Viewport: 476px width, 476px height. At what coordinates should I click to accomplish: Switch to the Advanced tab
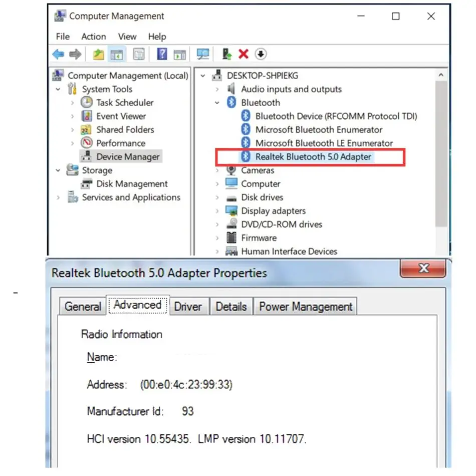[x=137, y=305]
